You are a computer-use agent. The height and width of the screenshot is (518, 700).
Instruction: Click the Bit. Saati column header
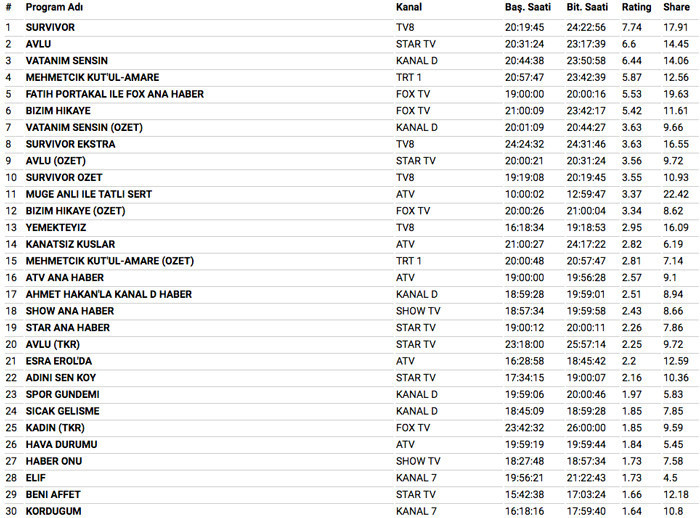click(587, 7)
